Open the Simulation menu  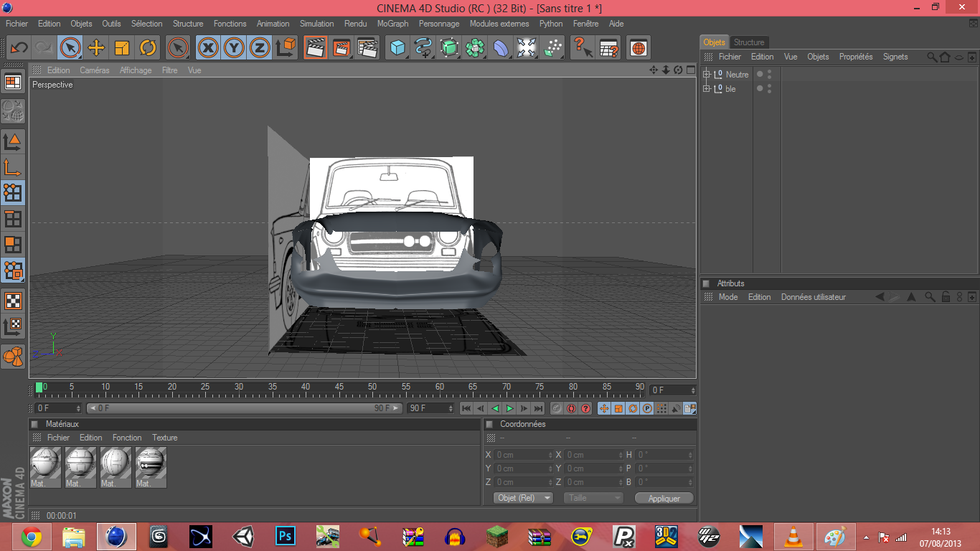(317, 24)
